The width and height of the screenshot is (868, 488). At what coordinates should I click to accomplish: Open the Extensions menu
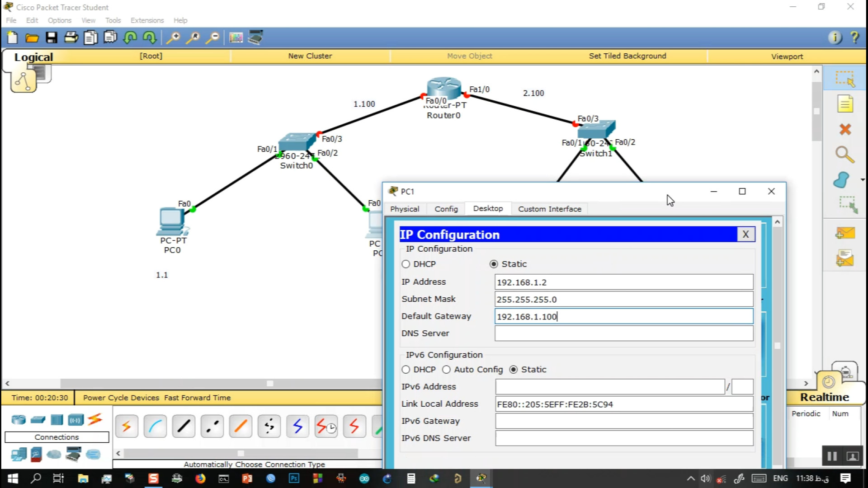pos(147,20)
